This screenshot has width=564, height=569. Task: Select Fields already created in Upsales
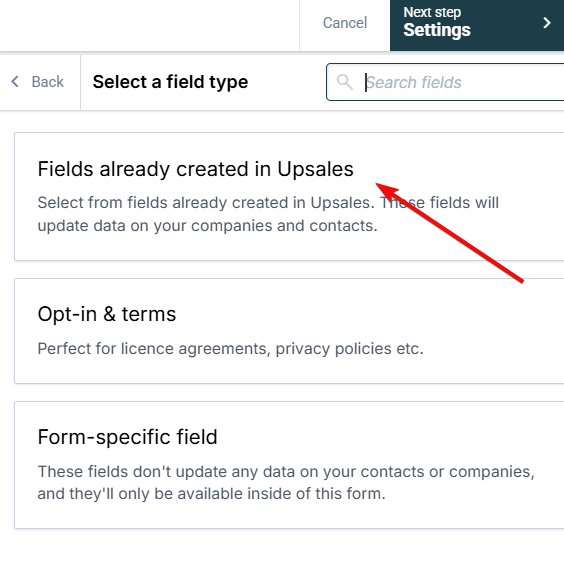click(289, 196)
